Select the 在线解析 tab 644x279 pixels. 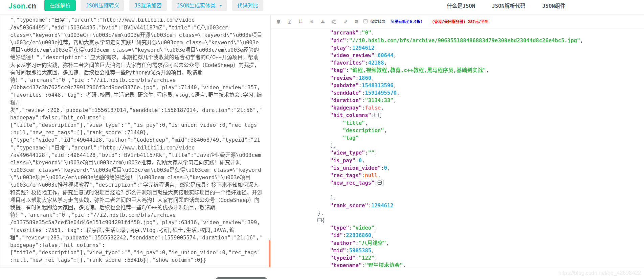(x=60, y=5)
